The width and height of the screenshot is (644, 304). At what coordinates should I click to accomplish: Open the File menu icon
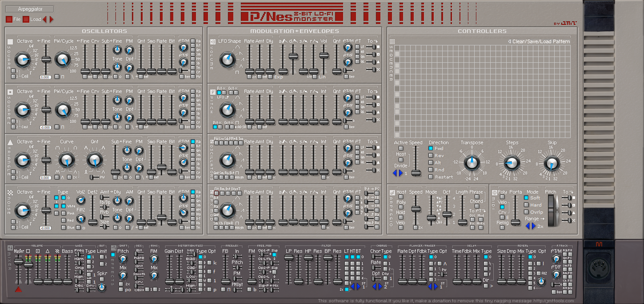pyautogui.click(x=9, y=19)
